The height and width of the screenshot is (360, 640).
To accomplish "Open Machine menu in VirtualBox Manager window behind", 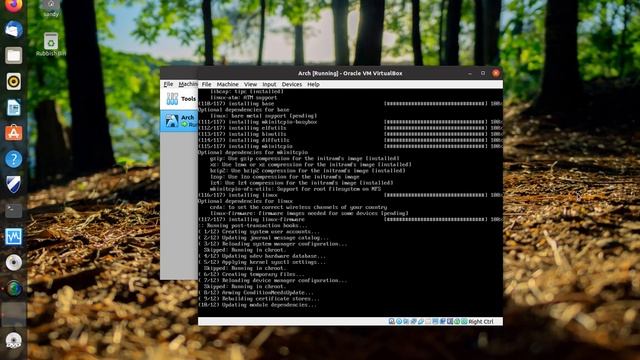I will [x=188, y=84].
